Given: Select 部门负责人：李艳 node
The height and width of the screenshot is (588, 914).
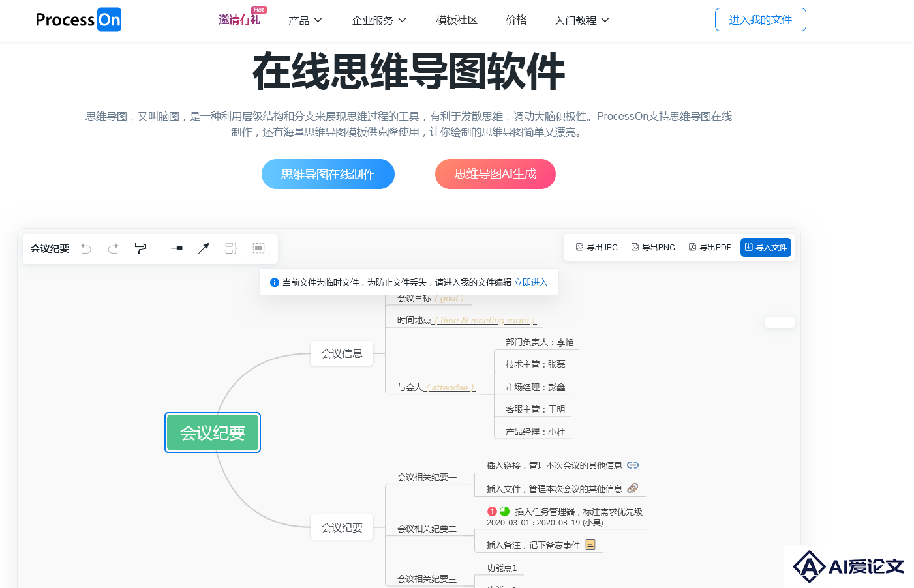Looking at the screenshot, I should (x=540, y=342).
